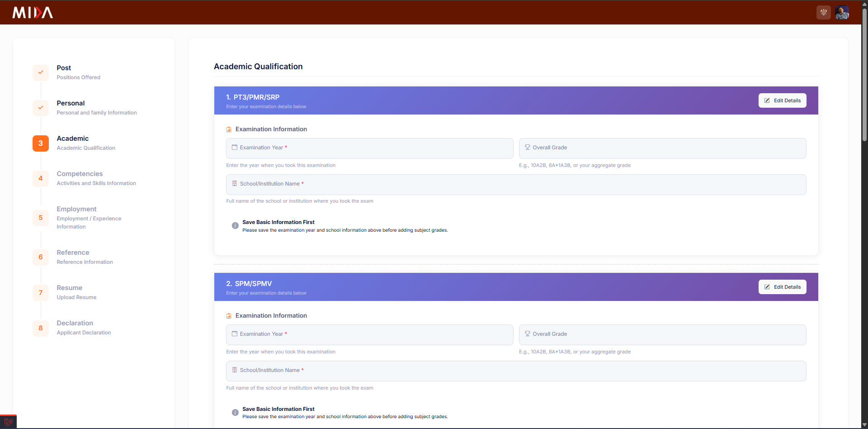Navigate to Resume upload step
Image resolution: width=868 pixels, height=429 pixels.
coord(69,288)
